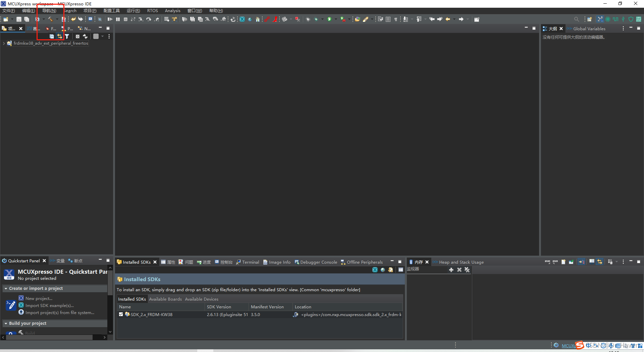Toggle Link with Editor in project explorer
This screenshot has width=644, height=352.
tap(59, 36)
